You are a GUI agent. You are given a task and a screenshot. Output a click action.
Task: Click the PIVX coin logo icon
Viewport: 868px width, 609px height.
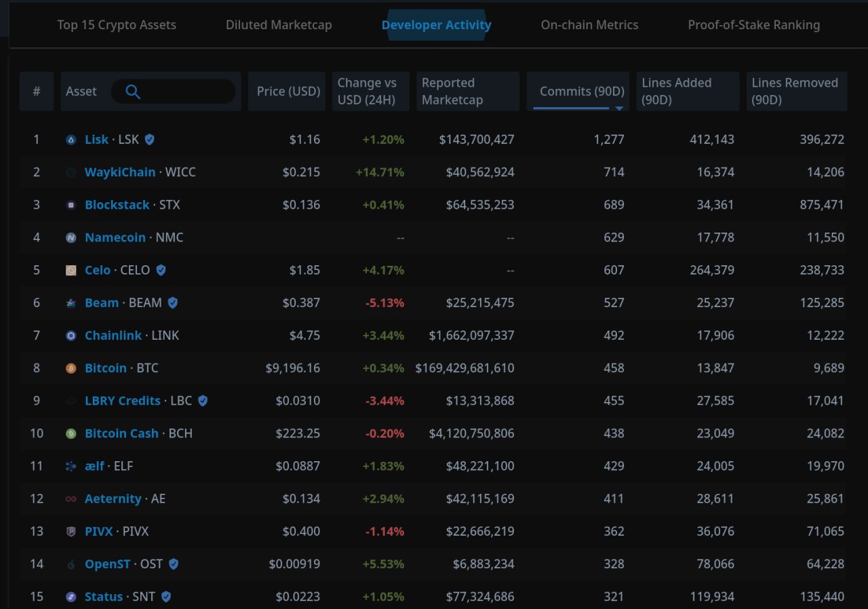pyautogui.click(x=71, y=531)
